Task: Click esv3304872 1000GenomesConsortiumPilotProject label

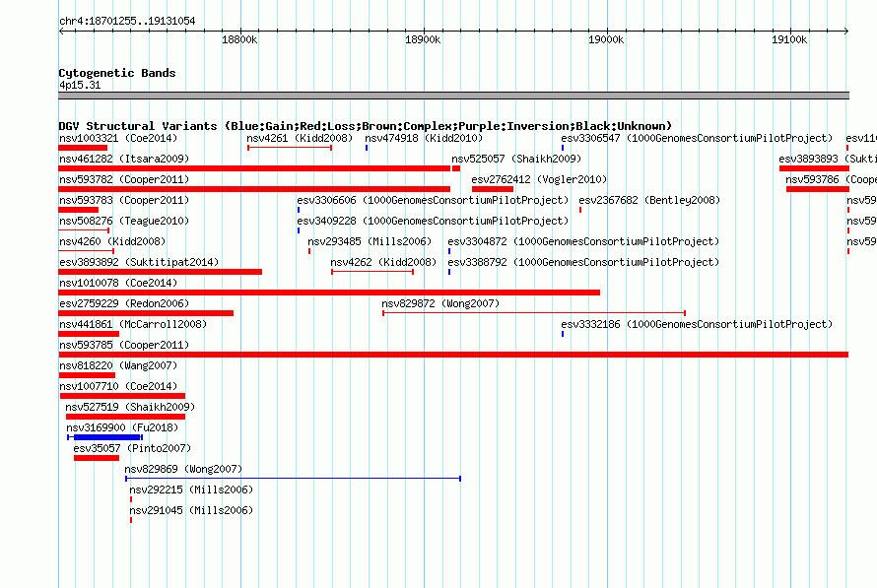Action: coord(583,241)
